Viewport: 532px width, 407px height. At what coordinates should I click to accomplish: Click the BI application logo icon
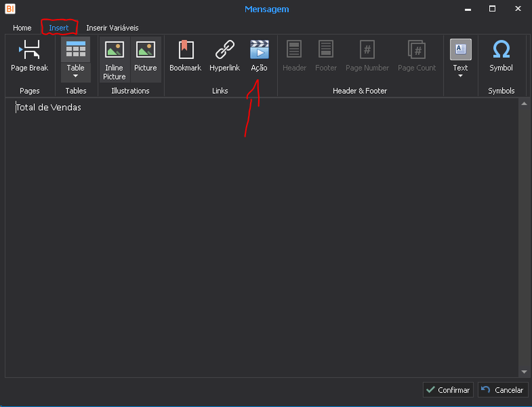10,9
